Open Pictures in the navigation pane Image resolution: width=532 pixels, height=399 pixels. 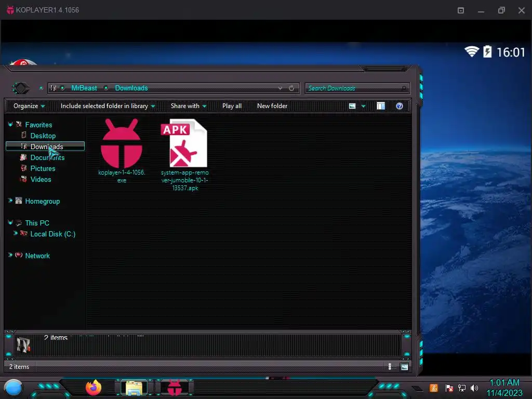pos(43,168)
